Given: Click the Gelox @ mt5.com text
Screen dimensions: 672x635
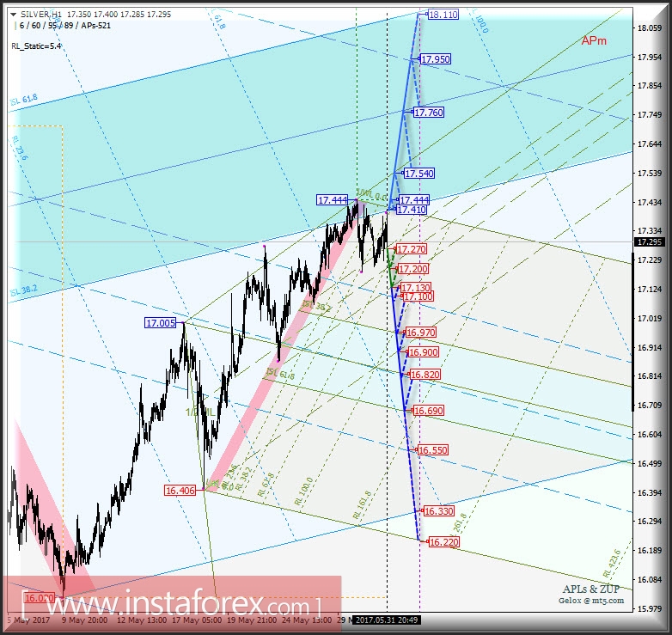Looking at the screenshot, I should (591, 601).
